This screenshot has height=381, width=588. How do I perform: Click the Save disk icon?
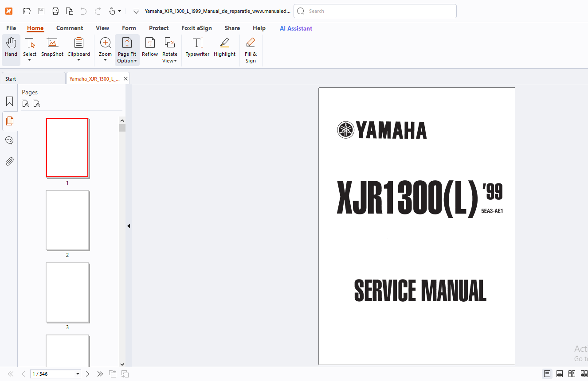tap(41, 11)
